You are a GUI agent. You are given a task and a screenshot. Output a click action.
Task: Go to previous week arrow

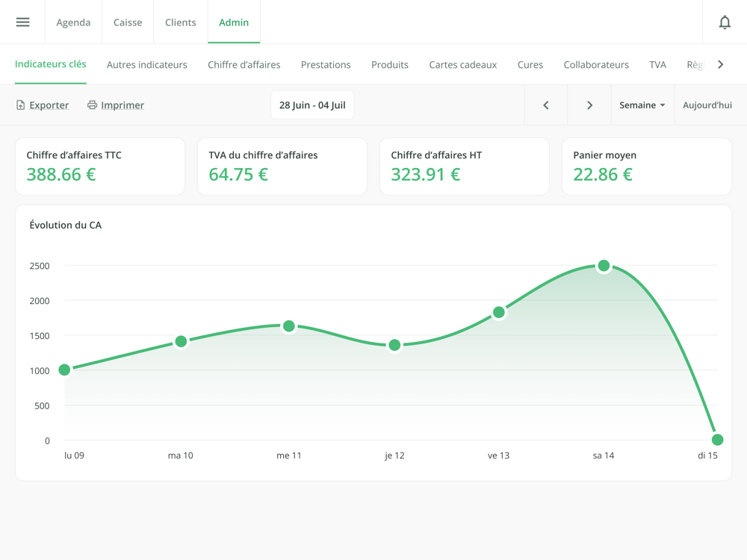pos(546,105)
